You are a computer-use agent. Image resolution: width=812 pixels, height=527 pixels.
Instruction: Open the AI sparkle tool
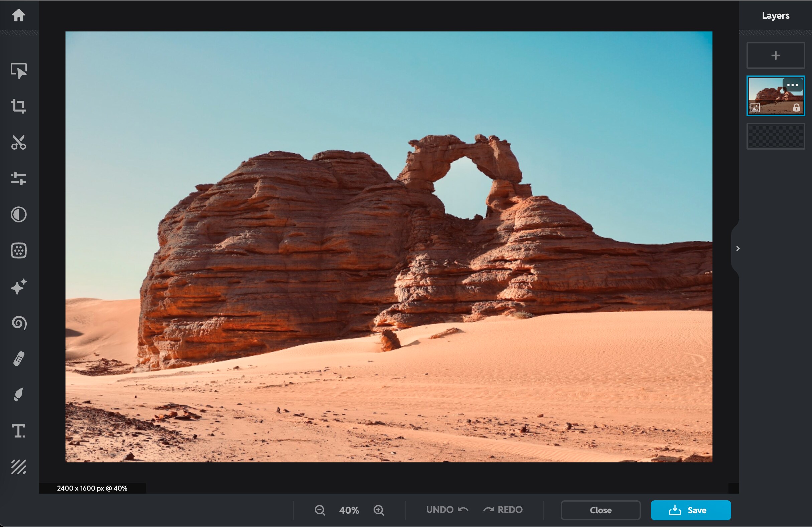click(19, 287)
